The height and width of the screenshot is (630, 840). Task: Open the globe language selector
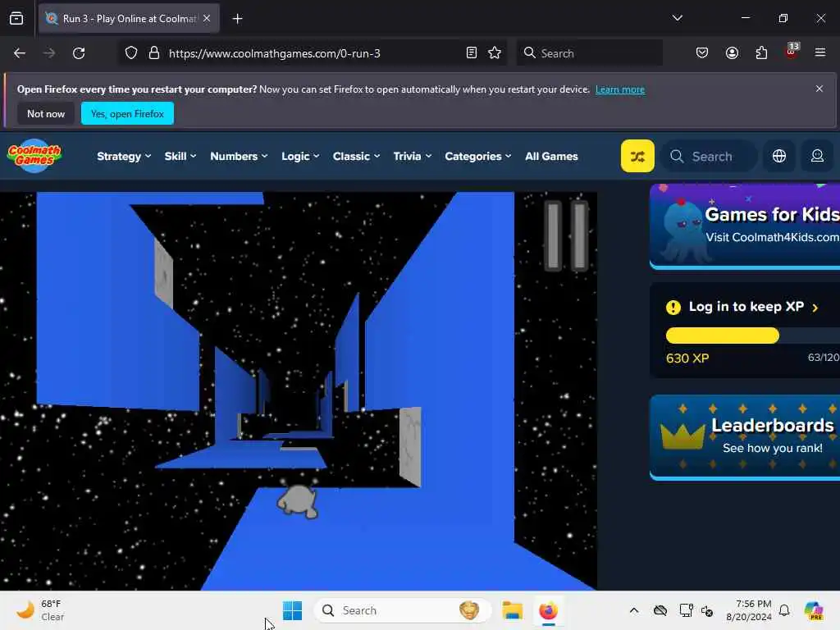779,156
